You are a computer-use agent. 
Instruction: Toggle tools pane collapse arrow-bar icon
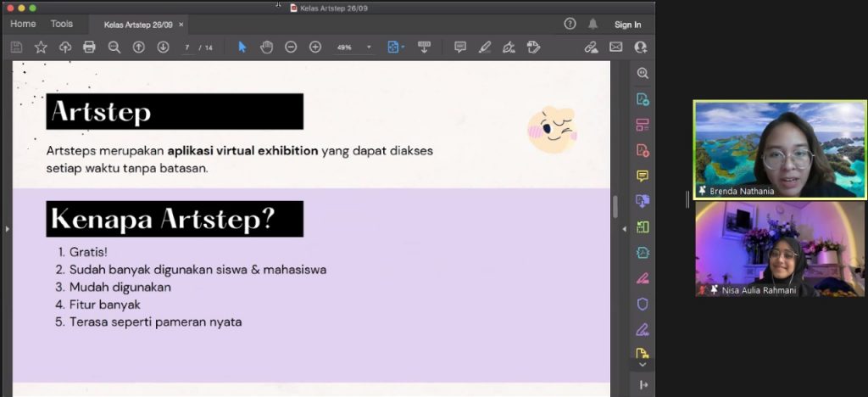click(x=643, y=385)
